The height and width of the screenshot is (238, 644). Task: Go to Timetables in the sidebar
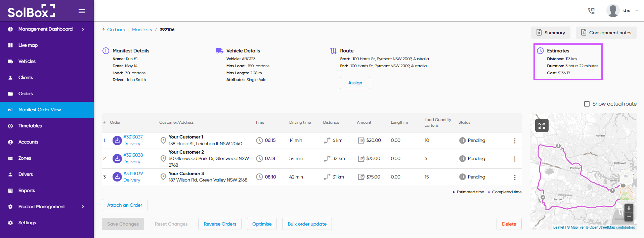tap(30, 126)
